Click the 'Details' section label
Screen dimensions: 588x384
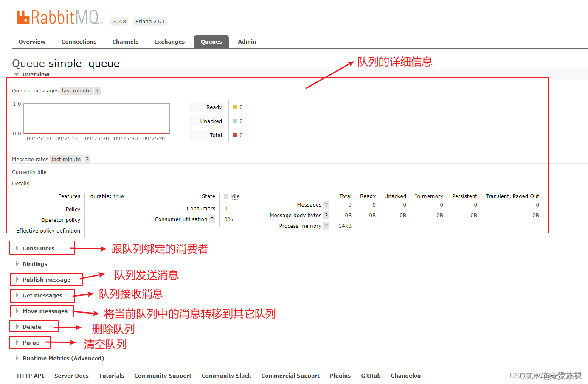tap(21, 183)
